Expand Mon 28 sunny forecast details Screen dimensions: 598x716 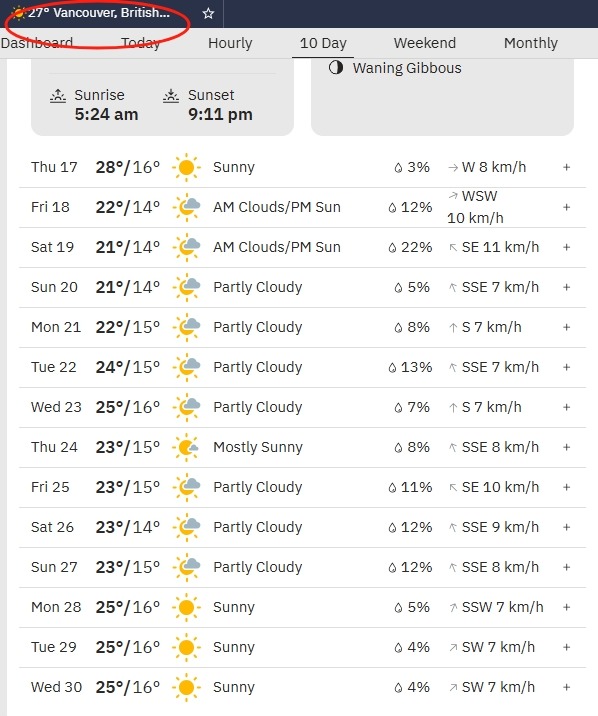pos(567,607)
